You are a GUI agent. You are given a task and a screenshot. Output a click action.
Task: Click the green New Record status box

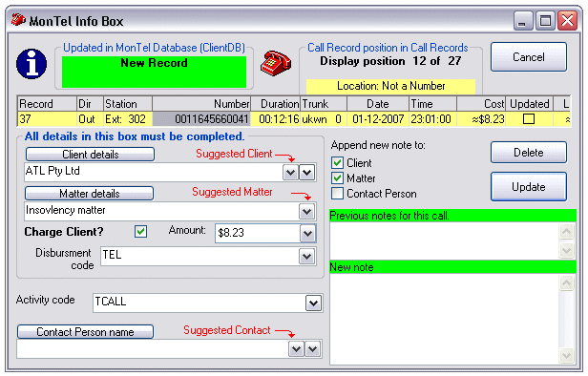point(154,72)
